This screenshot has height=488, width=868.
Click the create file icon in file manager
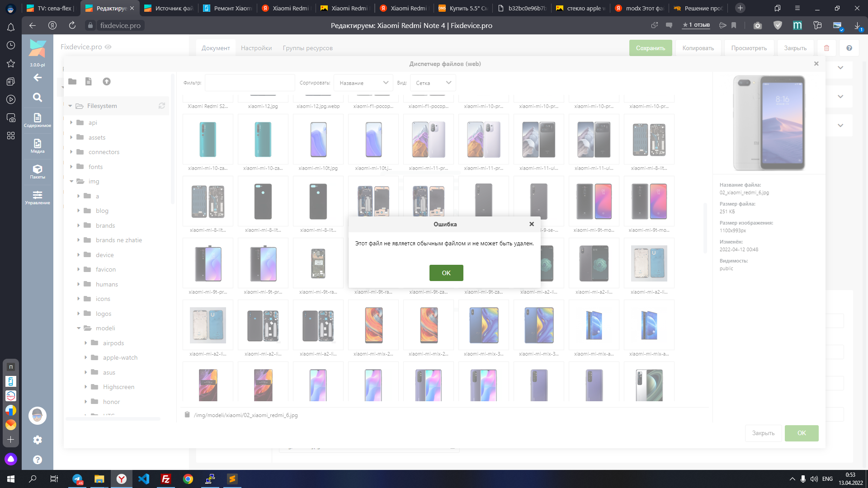pyautogui.click(x=89, y=81)
